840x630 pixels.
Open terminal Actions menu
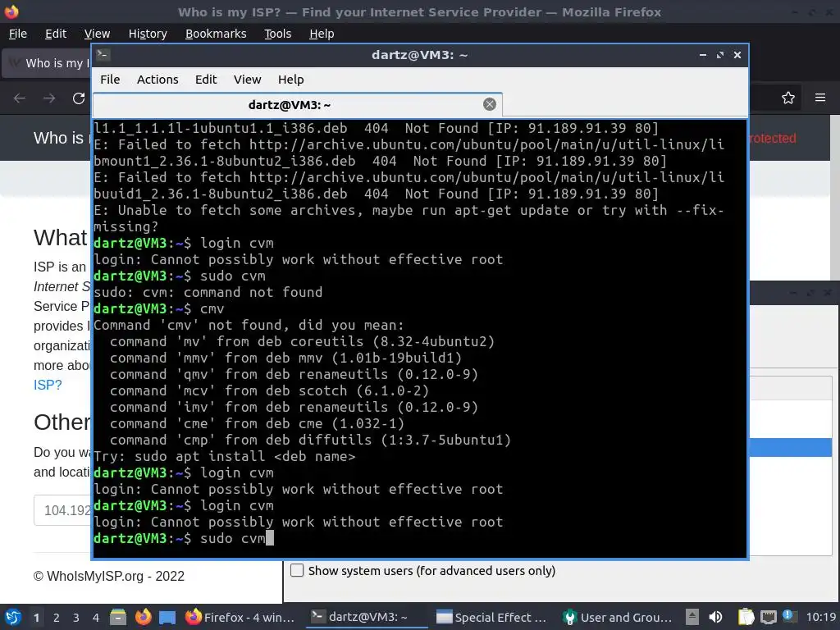click(157, 80)
